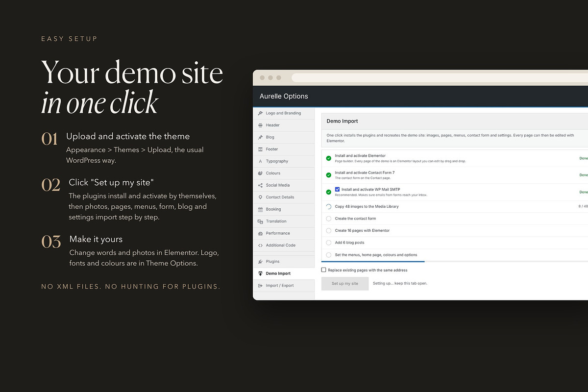
Task: Open the Plugins section in sidebar
Action: pos(284,262)
